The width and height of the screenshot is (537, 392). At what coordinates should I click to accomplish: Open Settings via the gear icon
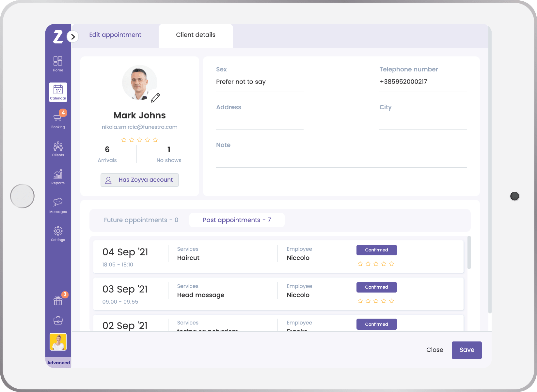(x=58, y=233)
